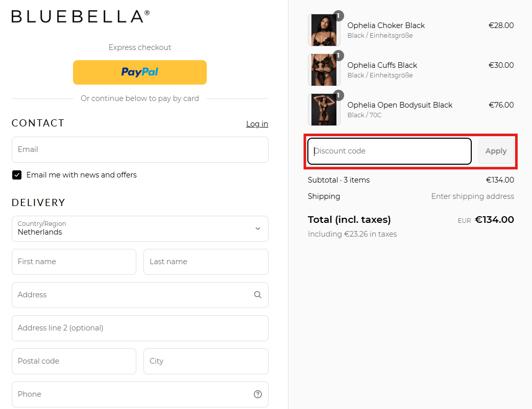This screenshot has width=532, height=409.
Task: Focus the Discount code field
Action: pyautogui.click(x=389, y=151)
